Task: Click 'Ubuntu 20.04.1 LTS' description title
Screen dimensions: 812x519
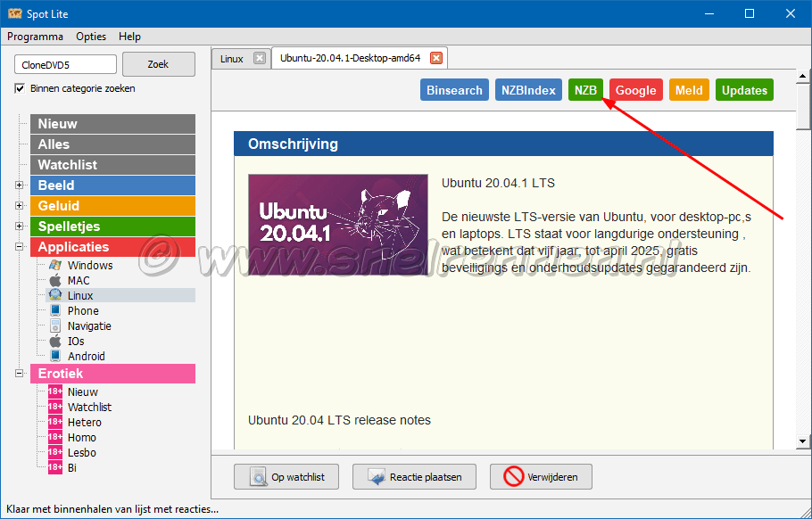Action: click(498, 183)
